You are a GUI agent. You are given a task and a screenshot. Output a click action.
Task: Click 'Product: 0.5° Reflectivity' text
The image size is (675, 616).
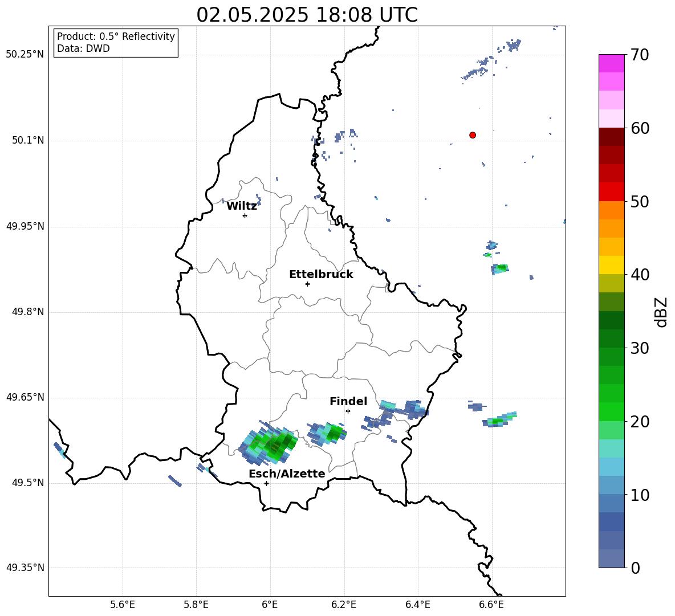coord(116,36)
